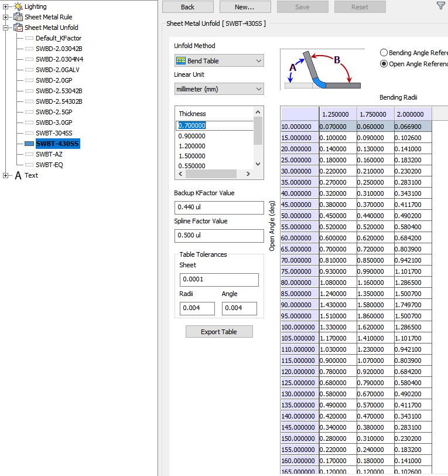
Task: Select SWBD-3.0GP unfold rule
Action: pyautogui.click(x=53, y=123)
